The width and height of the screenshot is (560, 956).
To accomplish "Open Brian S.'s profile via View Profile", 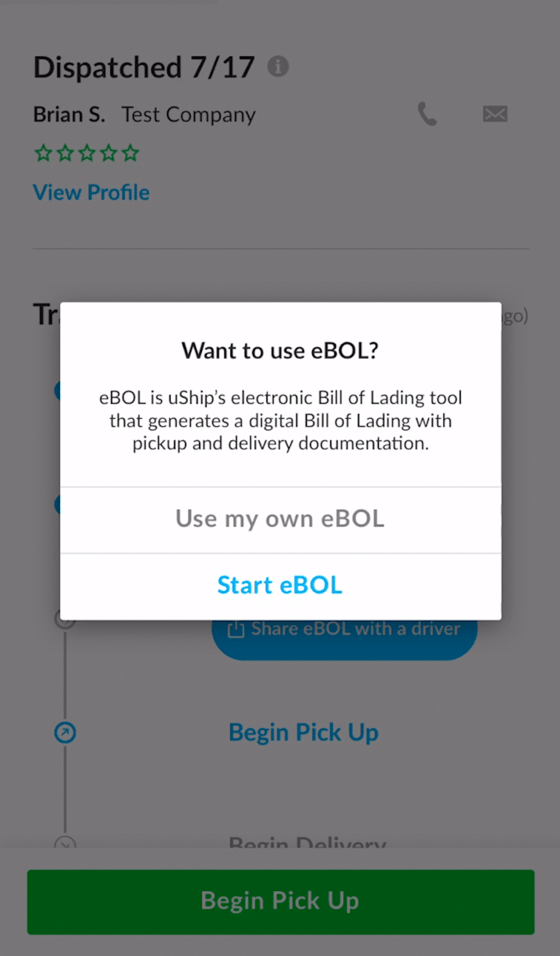I will (x=90, y=192).
